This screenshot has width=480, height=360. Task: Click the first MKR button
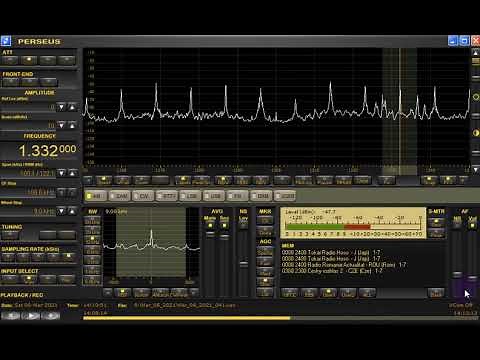tap(265, 220)
